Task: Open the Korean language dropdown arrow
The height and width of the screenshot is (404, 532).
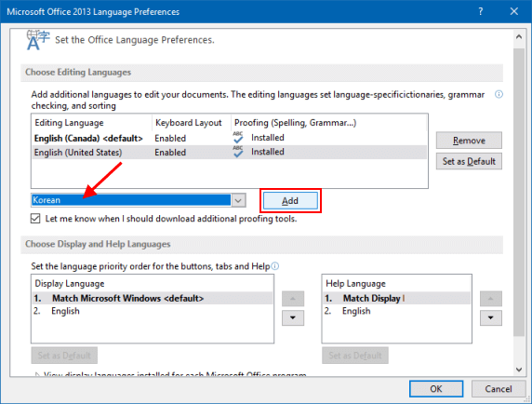Action: (238, 200)
